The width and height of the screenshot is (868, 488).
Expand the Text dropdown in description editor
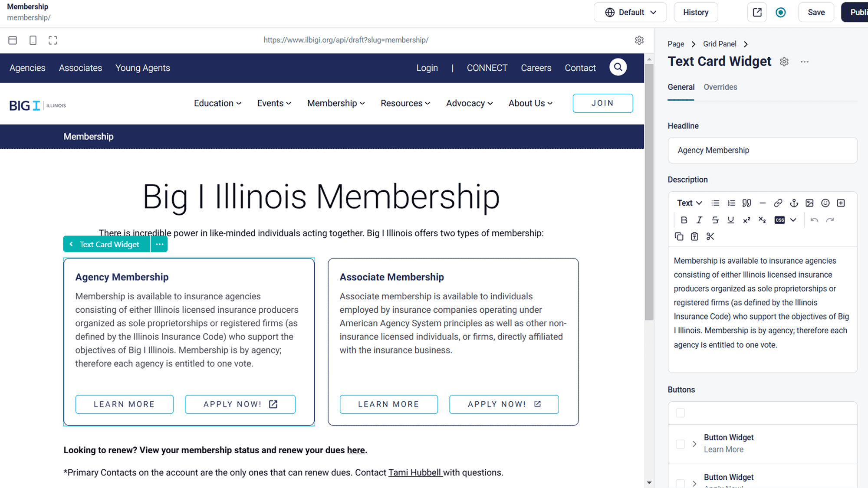(x=689, y=203)
